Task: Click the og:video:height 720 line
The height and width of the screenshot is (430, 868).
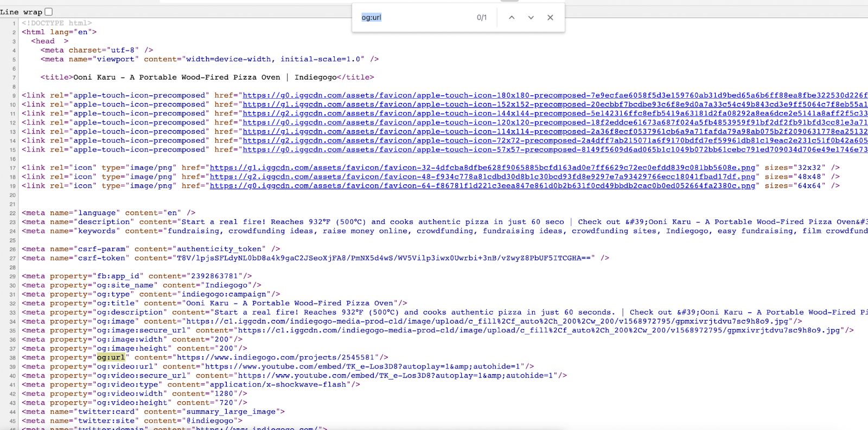Action: pos(135,403)
